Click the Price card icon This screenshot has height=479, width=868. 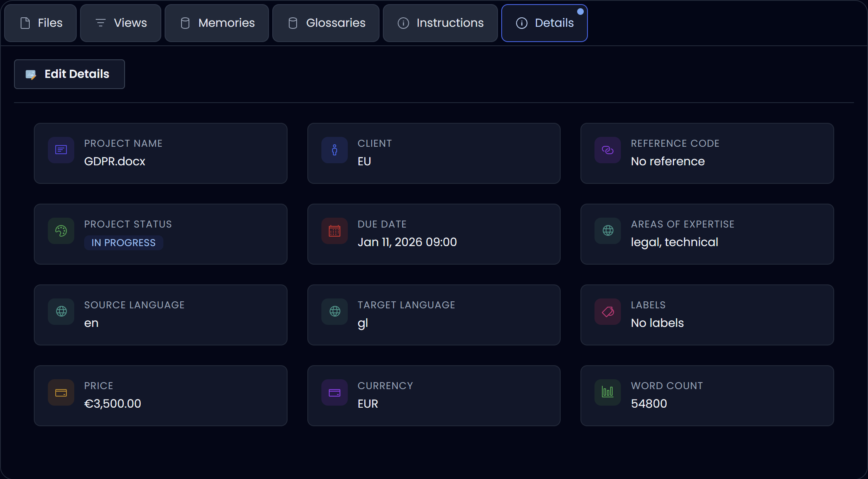coord(61,392)
